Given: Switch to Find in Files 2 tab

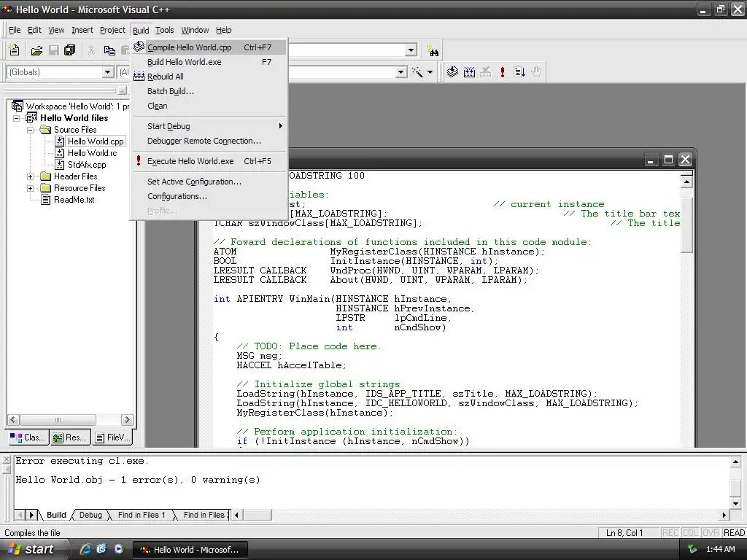Looking at the screenshot, I should 204,515.
